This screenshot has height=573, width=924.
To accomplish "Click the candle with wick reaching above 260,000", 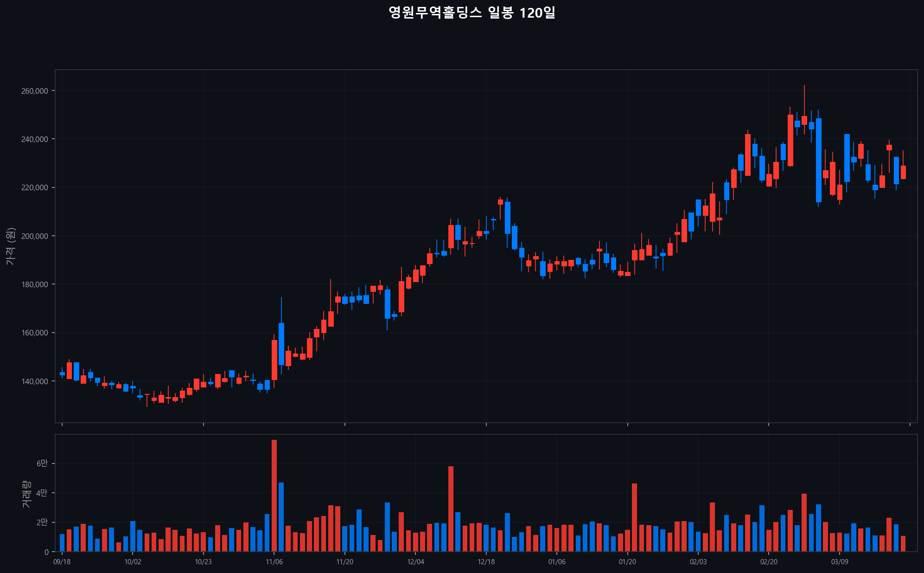I will click(804, 120).
